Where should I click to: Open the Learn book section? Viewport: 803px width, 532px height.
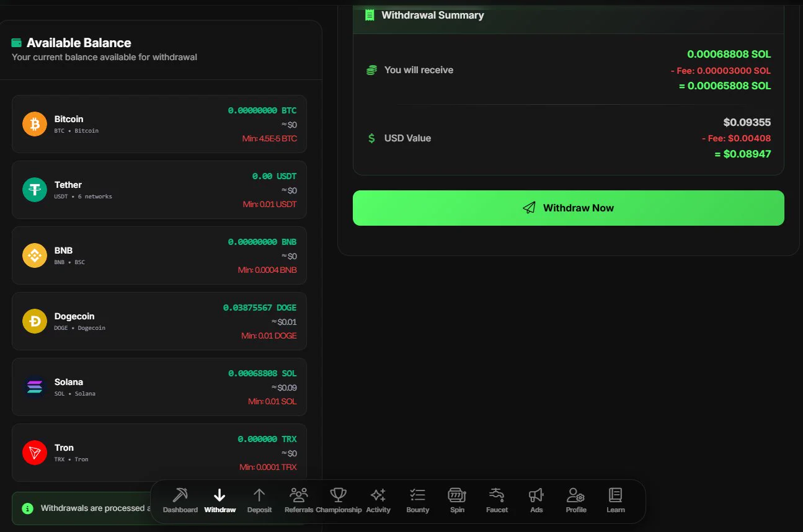point(616,501)
